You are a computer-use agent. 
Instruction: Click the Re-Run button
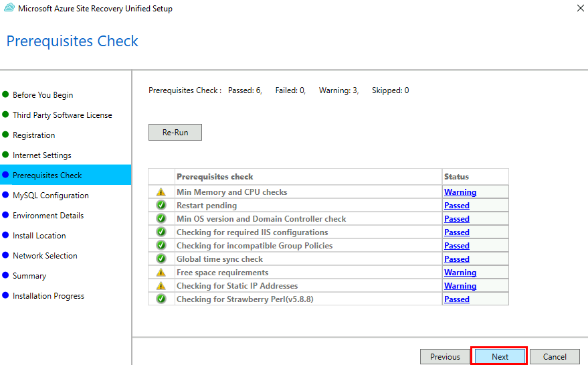175,132
